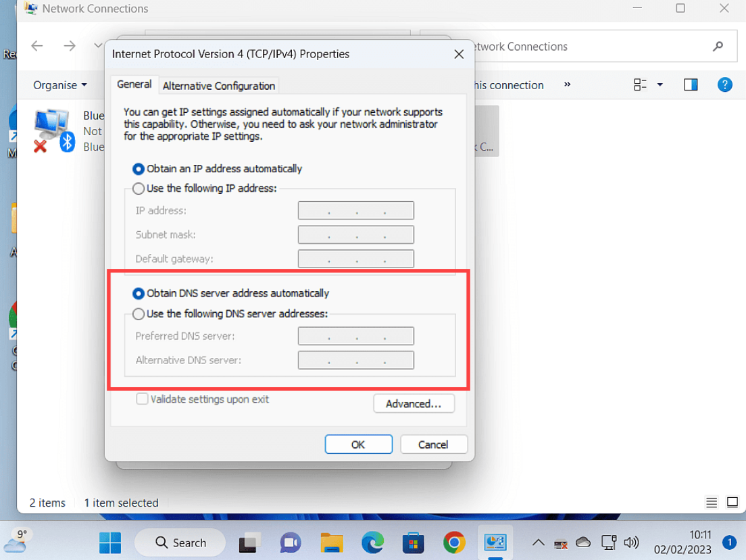Viewport: 746px width, 560px height.
Task: Click the Back navigation arrow
Action: coord(37,45)
